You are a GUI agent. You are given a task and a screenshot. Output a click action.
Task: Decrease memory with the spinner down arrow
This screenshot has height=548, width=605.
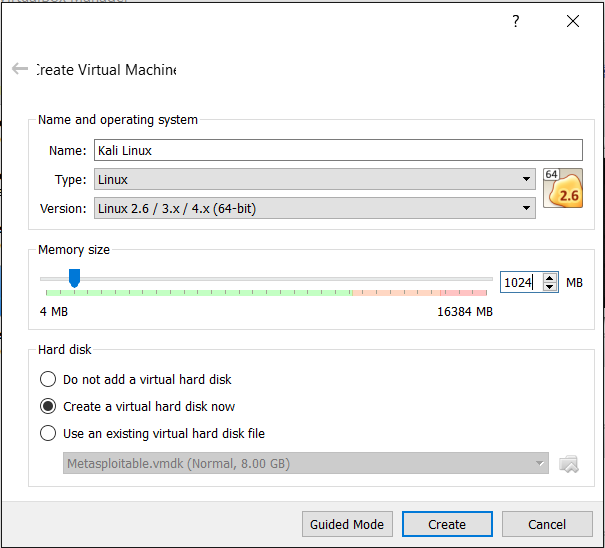(550, 288)
